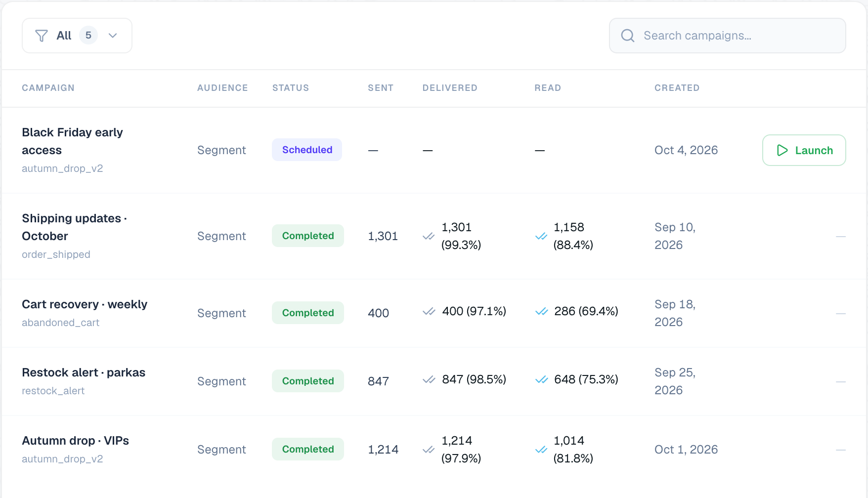Click delivered double-check icon for Autumn drop VIPs
Screen dimensions: 868x498
click(x=429, y=450)
